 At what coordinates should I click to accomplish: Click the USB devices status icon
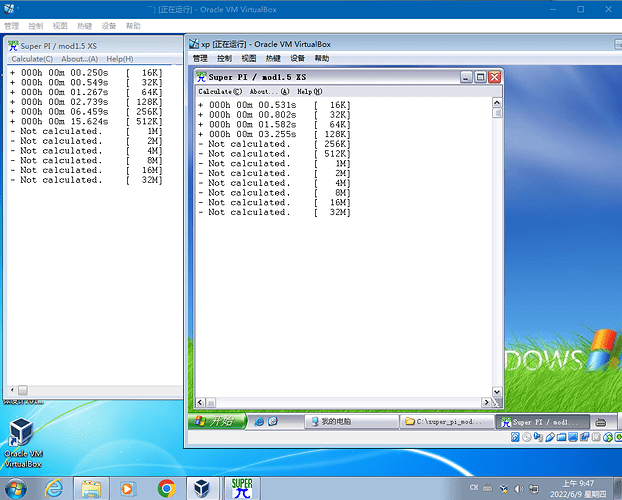click(550, 437)
